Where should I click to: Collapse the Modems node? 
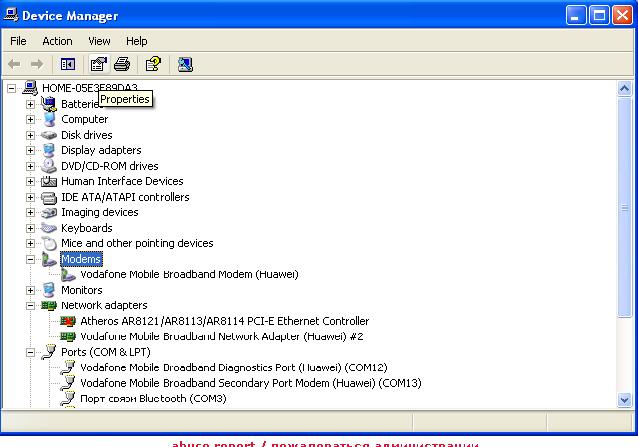[31, 259]
